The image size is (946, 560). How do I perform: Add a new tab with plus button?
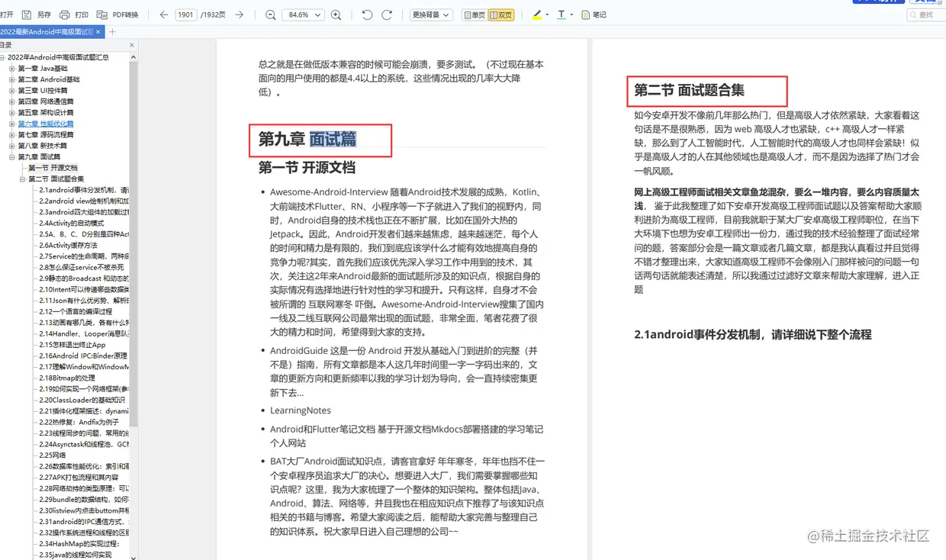click(x=112, y=31)
